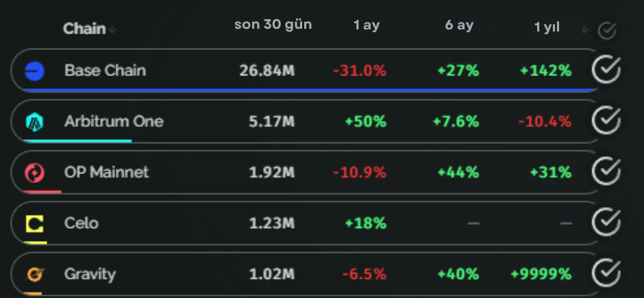
Task: Click the Base Chain logo icon
Action: tap(34, 71)
